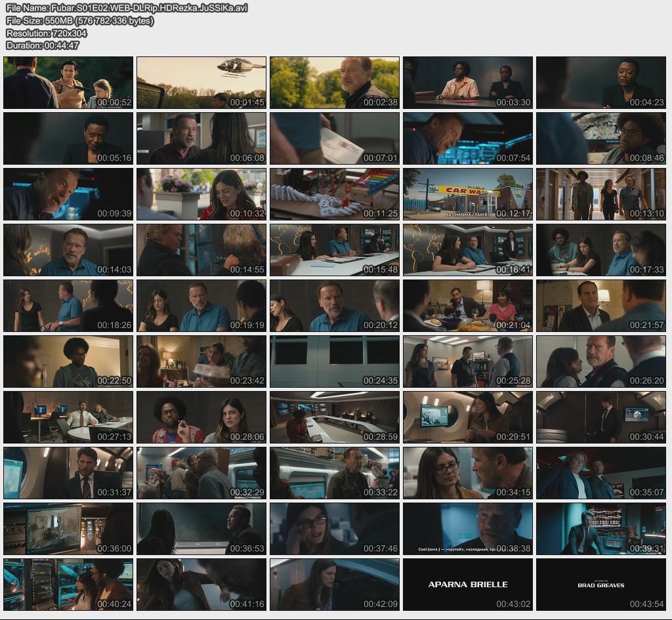The width and height of the screenshot is (672, 620).
Task: Click the File Size 550MB line
Action: [x=79, y=20]
